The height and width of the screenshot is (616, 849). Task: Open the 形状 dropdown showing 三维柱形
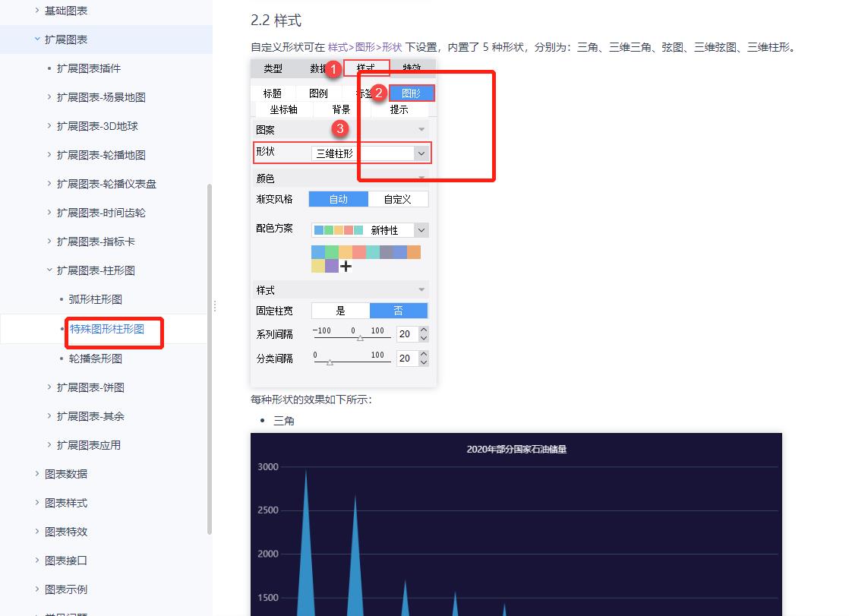[371, 153]
